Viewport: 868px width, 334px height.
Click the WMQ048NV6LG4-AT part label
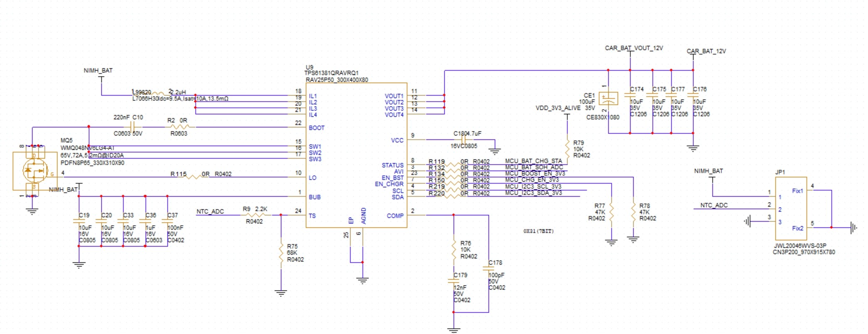87,148
